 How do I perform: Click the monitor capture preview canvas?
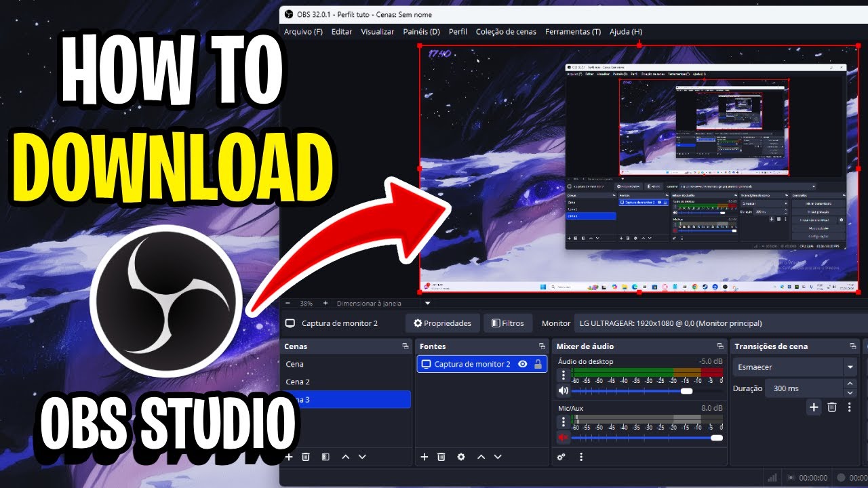(639, 169)
